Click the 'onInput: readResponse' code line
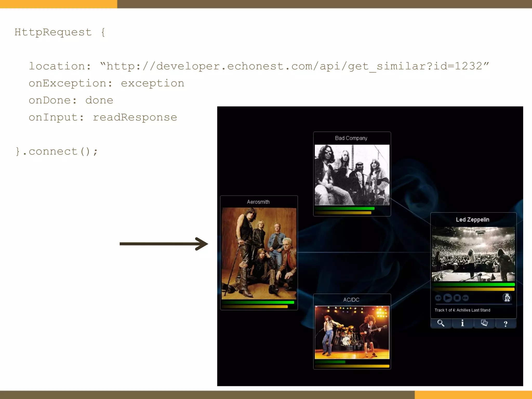 tap(103, 117)
